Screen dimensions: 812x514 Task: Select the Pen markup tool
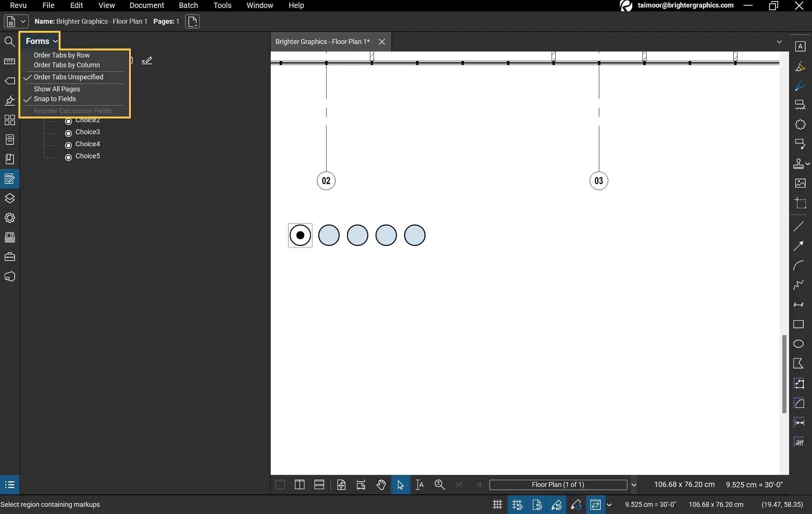(x=800, y=86)
